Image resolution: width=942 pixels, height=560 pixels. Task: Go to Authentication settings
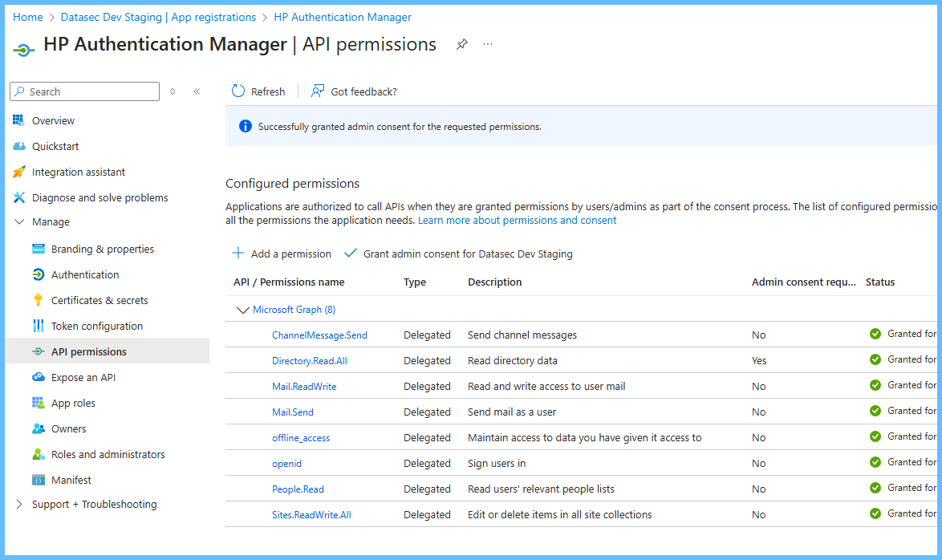click(x=85, y=274)
